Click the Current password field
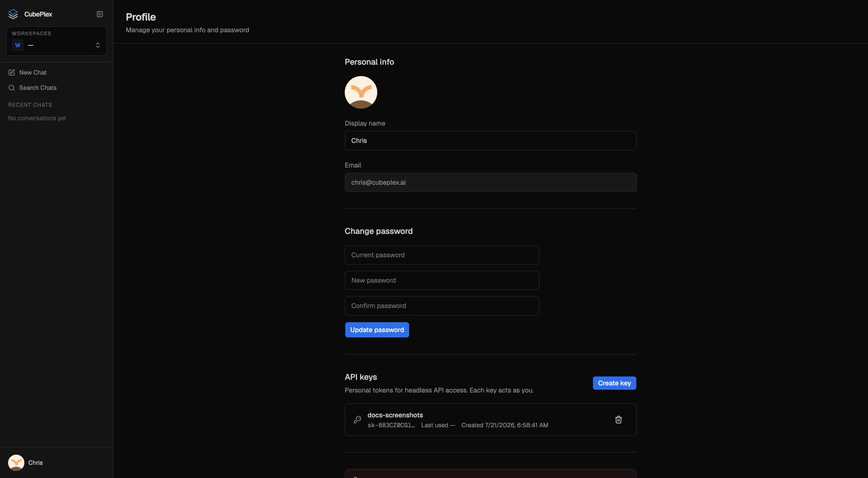868x478 pixels. tap(442, 255)
